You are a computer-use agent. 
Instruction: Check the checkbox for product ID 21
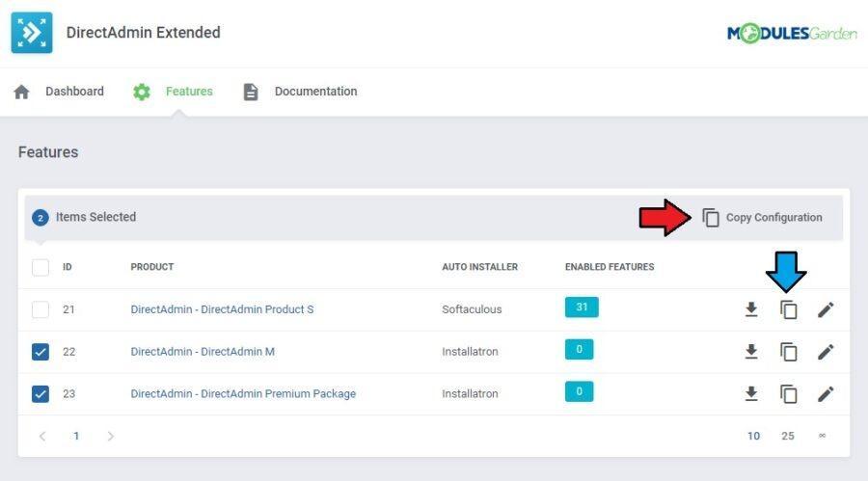[41, 309]
